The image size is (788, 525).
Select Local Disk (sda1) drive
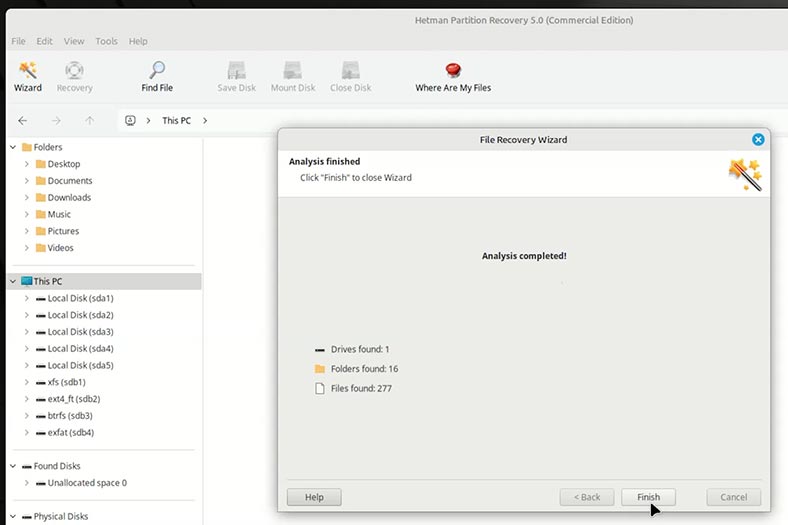tap(75, 298)
